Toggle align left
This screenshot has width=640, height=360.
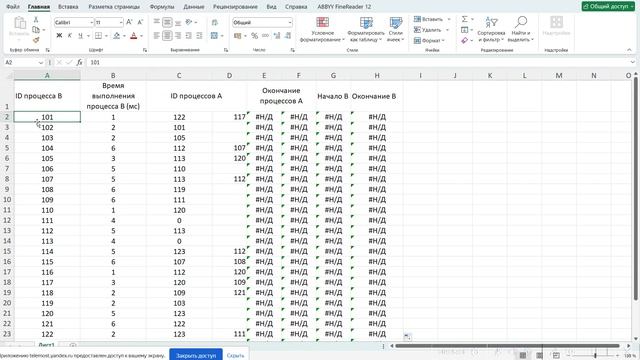pyautogui.click(x=157, y=36)
